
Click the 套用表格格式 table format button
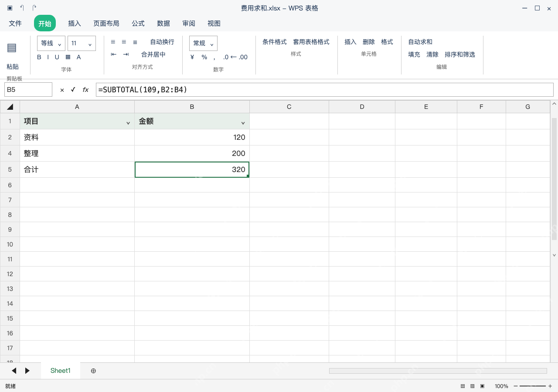(311, 42)
